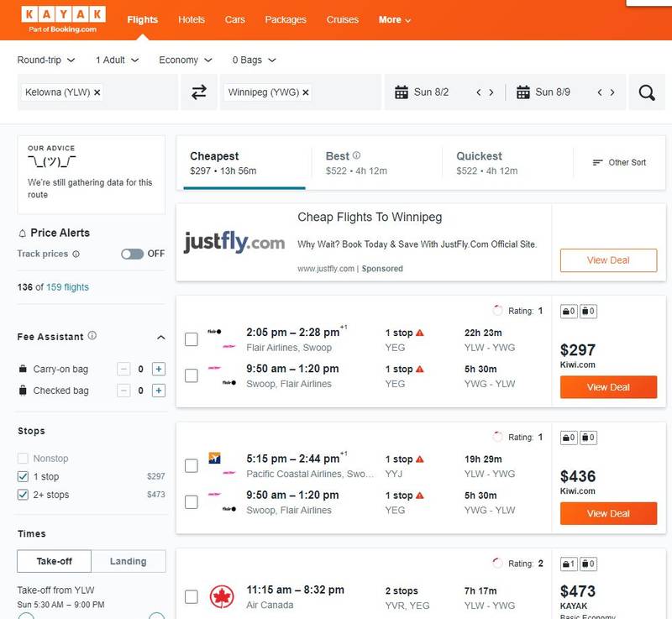Click the Air Canada maple leaf logo
672x619 pixels.
222,596
